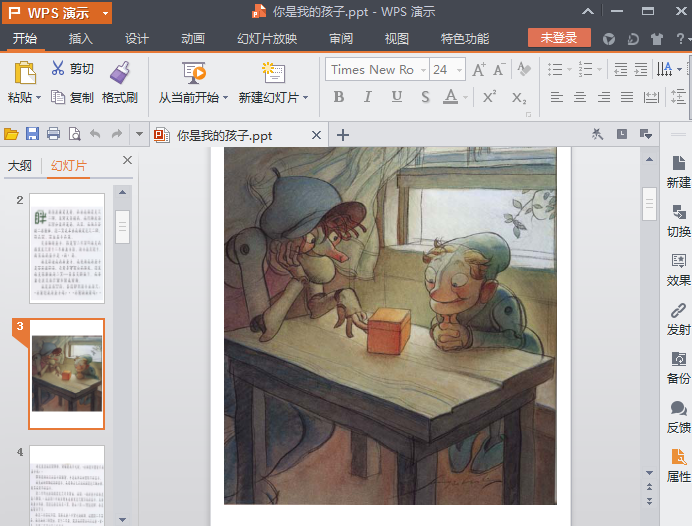Open the 审阅 (Review) tab
Viewport: 692px width, 526px height.
tap(341, 39)
